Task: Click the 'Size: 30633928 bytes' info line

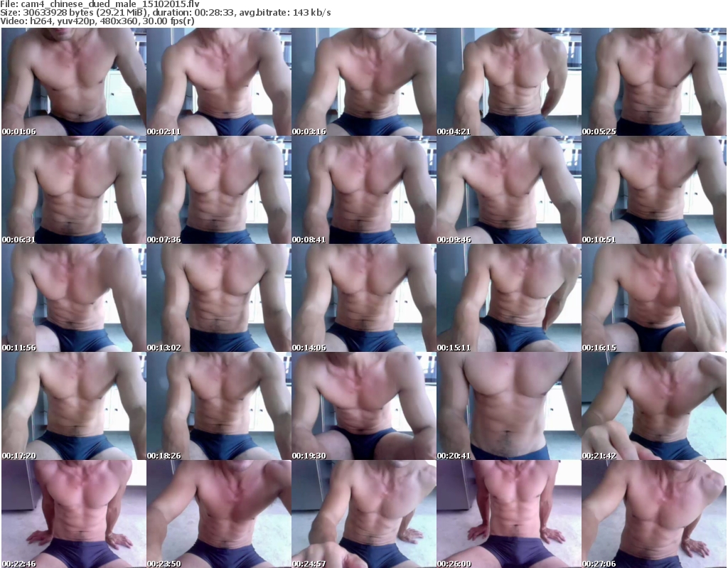Action: [165, 13]
